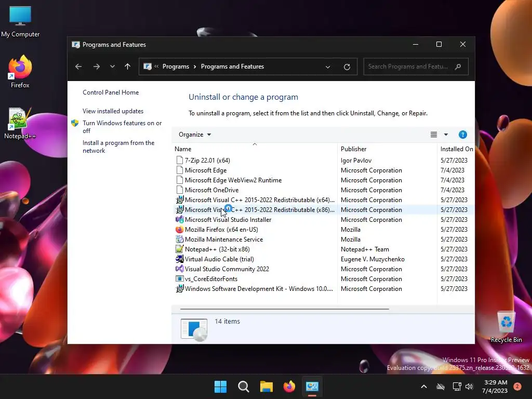Open File Explorer from taskbar
The height and width of the screenshot is (399, 532).
[267, 387]
